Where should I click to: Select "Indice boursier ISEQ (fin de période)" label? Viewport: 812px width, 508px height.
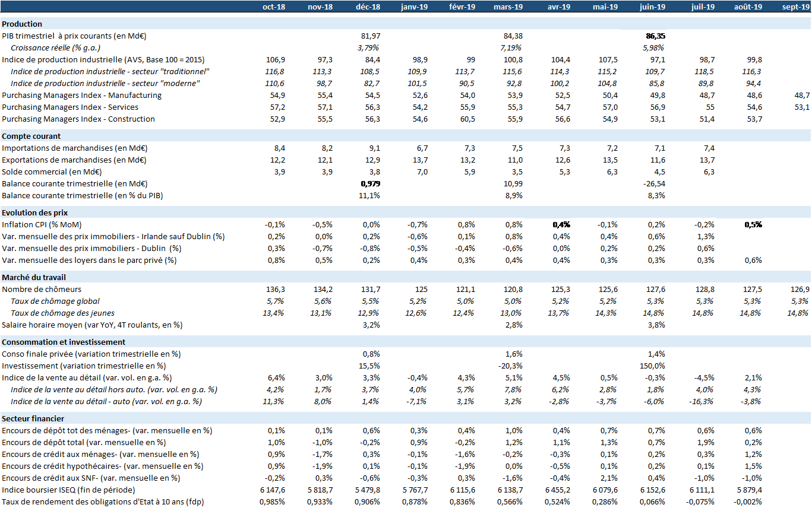click(x=68, y=490)
